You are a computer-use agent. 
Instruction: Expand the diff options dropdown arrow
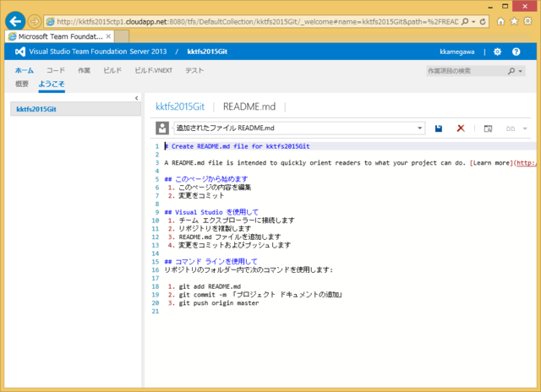(525, 128)
